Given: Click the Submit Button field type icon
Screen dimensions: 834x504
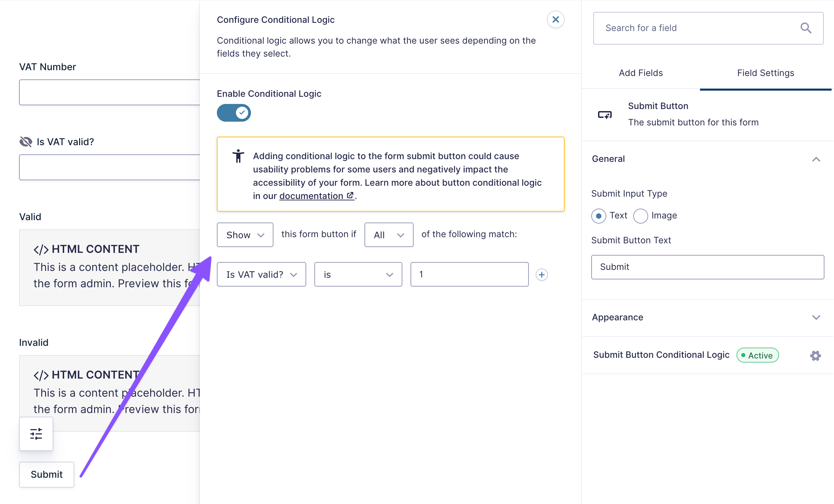Looking at the screenshot, I should [605, 115].
